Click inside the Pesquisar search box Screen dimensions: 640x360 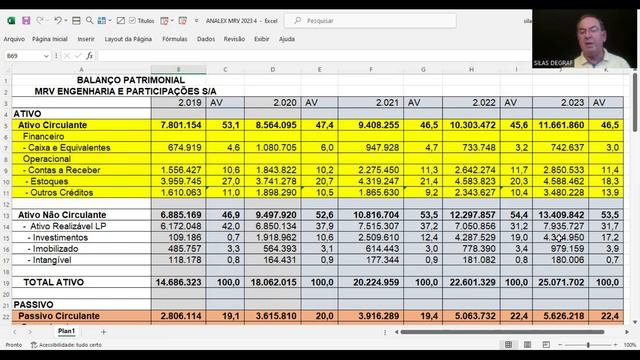point(371,20)
